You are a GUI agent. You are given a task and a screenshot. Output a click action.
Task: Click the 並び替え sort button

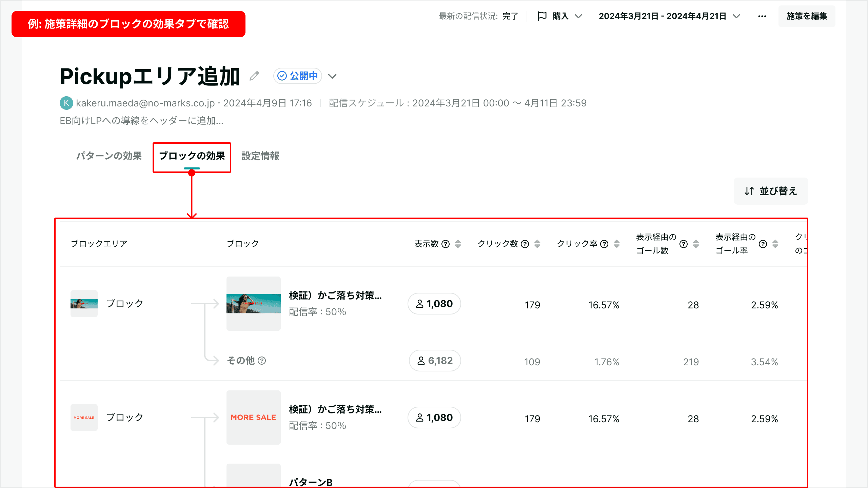[x=771, y=191]
